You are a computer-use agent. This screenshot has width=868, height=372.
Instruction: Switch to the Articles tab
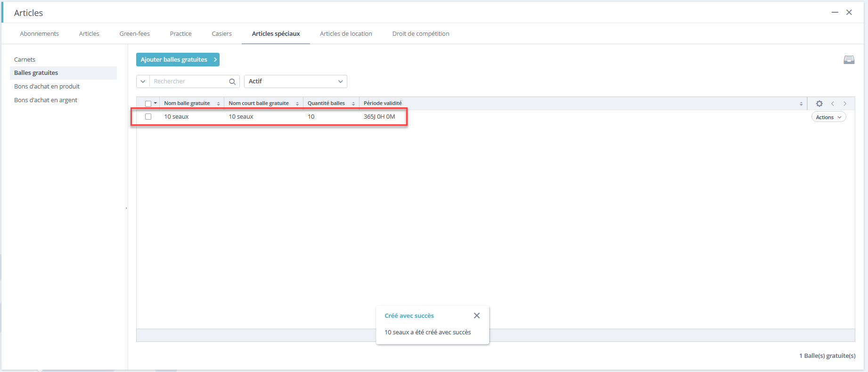click(89, 34)
